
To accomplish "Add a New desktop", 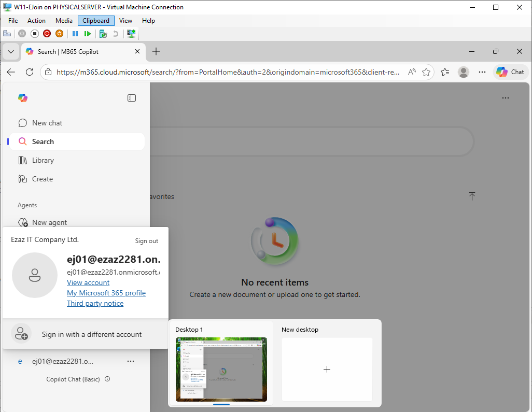I will [x=327, y=370].
